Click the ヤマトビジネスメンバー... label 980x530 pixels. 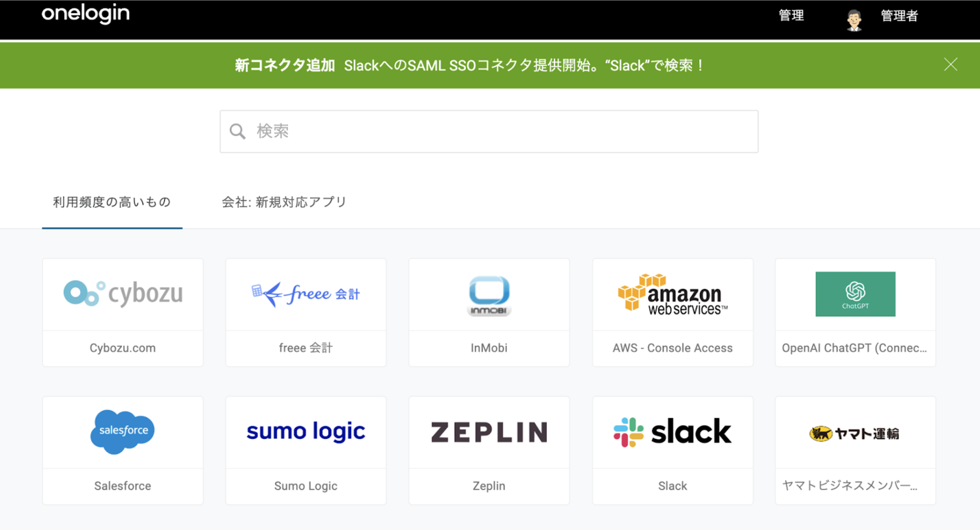(x=850, y=486)
